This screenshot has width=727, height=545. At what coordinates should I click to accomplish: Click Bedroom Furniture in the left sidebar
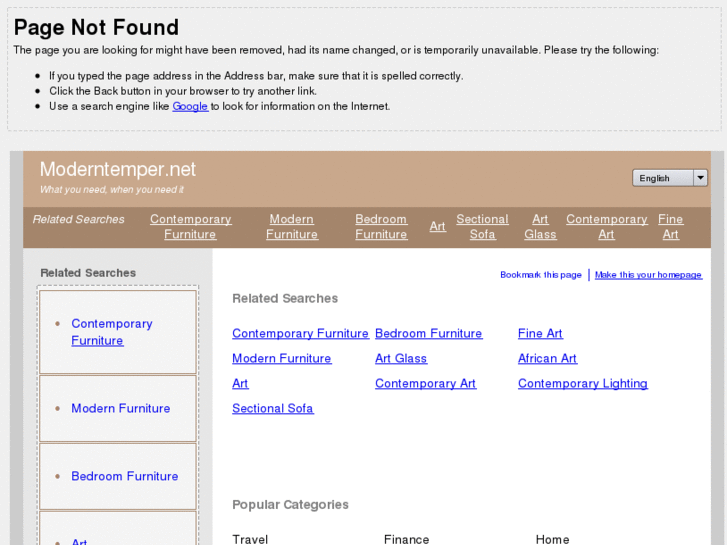(x=124, y=476)
